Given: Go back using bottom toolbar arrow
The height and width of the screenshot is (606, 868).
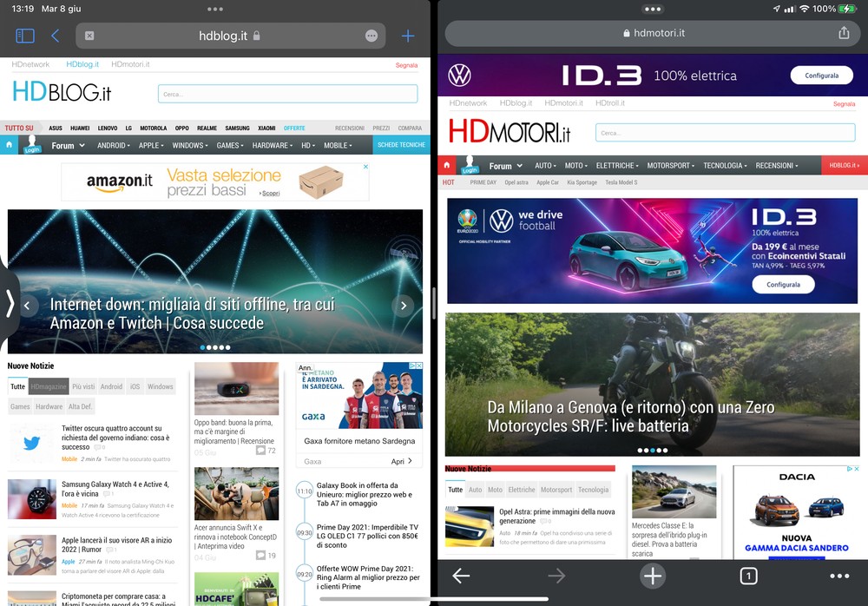Looking at the screenshot, I should coord(461,576).
